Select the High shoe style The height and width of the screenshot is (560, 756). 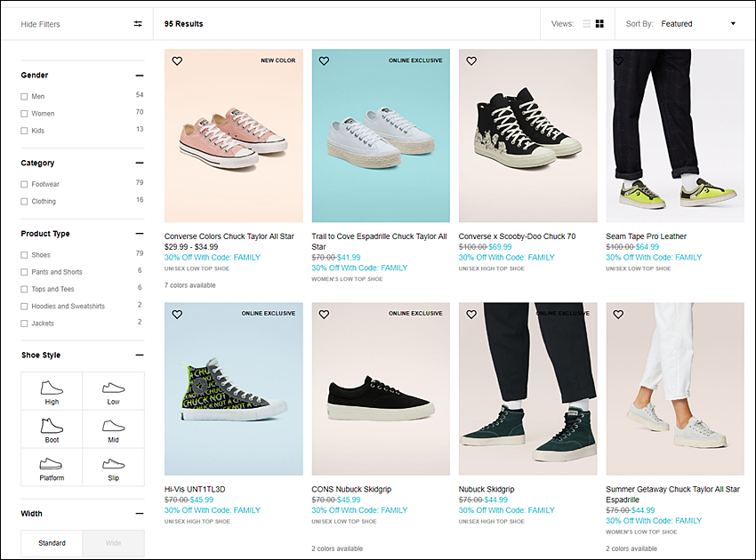(x=52, y=391)
